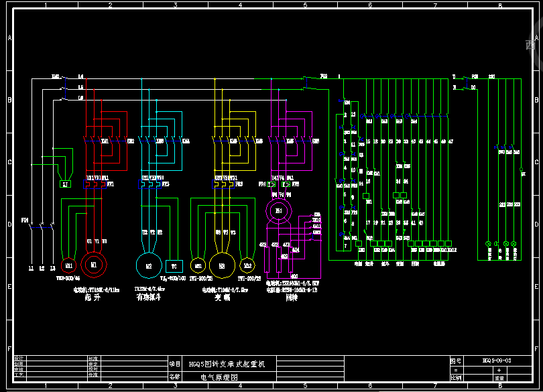
Task: Select the HGQ5-09-03 drawing number
Action: coord(497,361)
